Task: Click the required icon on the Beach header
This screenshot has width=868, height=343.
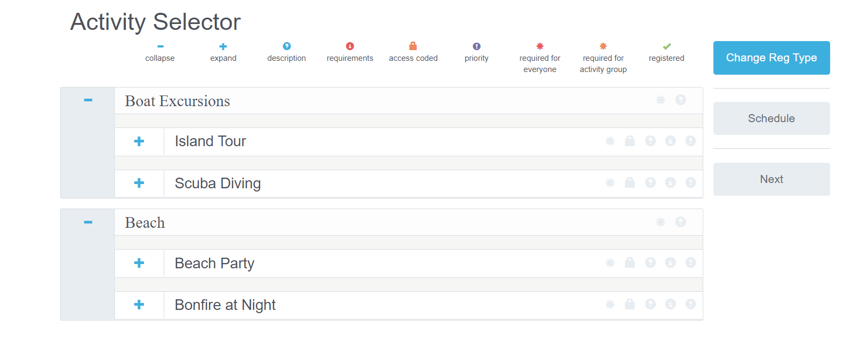Action: coord(660,222)
